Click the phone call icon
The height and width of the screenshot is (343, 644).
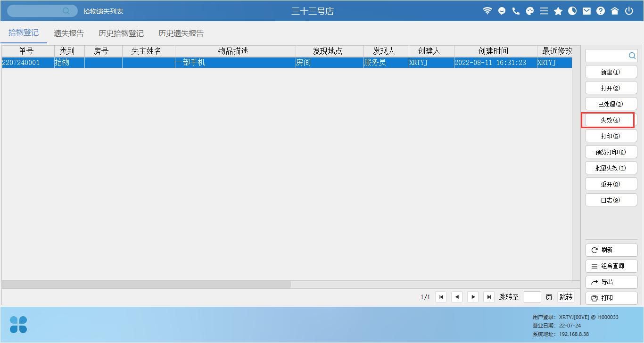(x=516, y=11)
